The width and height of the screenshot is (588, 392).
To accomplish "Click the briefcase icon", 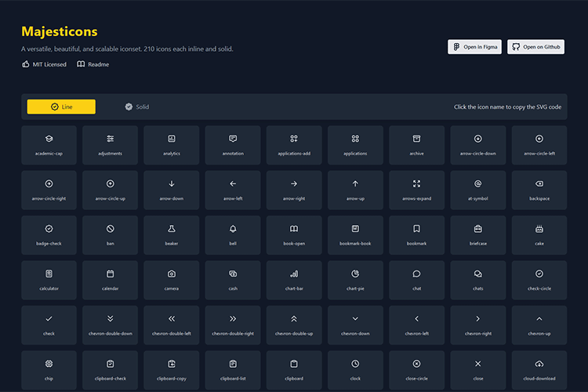I will pyautogui.click(x=477, y=229).
